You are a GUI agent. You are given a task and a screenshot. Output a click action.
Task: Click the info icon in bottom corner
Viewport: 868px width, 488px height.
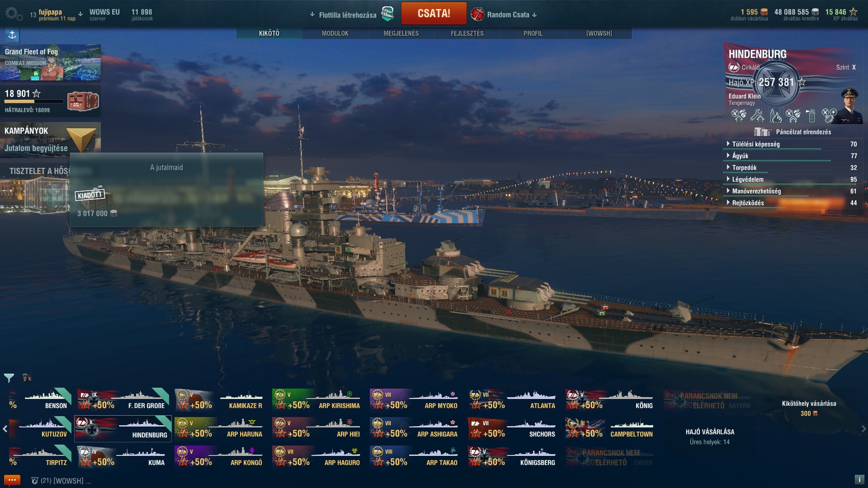point(859,479)
